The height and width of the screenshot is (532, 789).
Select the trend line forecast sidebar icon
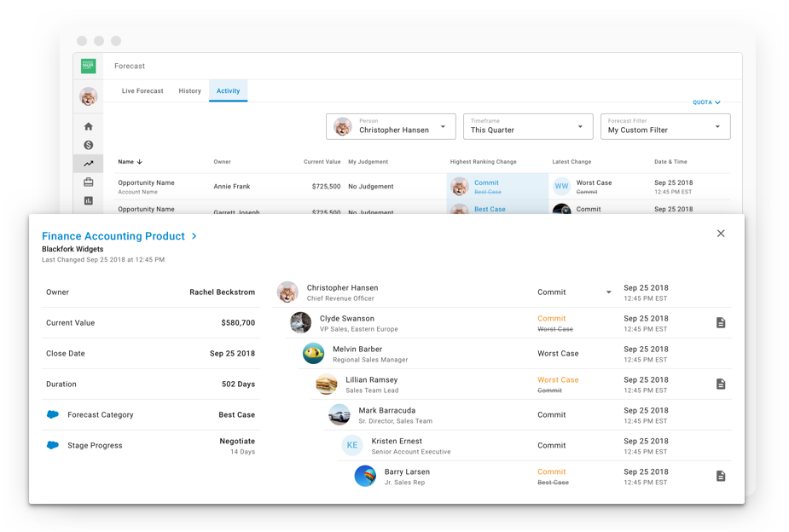click(x=89, y=164)
